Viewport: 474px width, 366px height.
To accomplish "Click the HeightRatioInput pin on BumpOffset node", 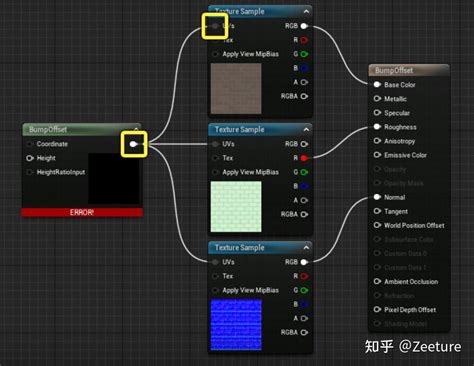I will (30, 172).
